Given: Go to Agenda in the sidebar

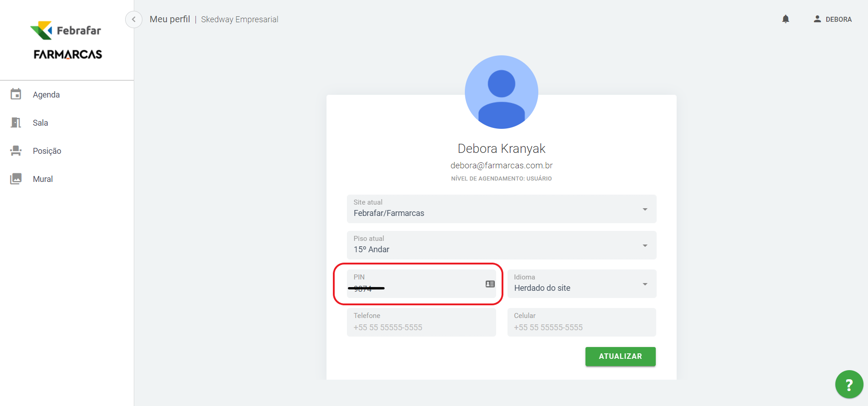Looking at the screenshot, I should pyautogui.click(x=46, y=95).
